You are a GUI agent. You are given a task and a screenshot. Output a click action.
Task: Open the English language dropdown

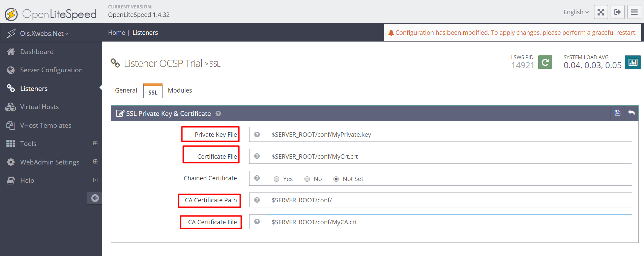point(576,12)
